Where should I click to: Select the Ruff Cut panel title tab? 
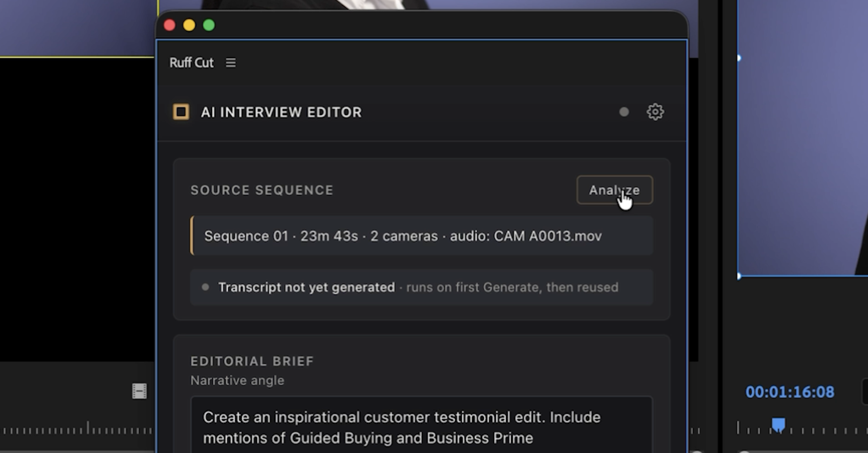tap(191, 63)
